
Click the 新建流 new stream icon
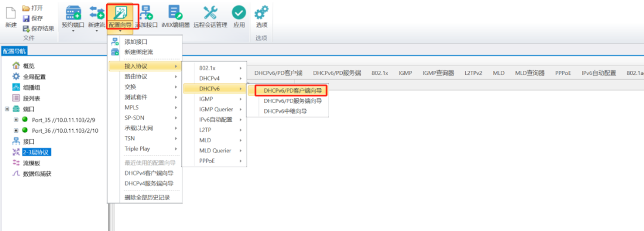coord(97,13)
